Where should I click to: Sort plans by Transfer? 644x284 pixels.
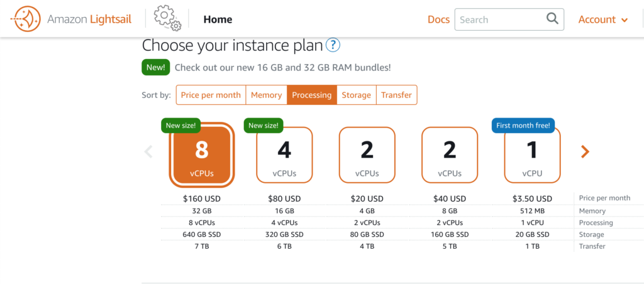(x=396, y=95)
